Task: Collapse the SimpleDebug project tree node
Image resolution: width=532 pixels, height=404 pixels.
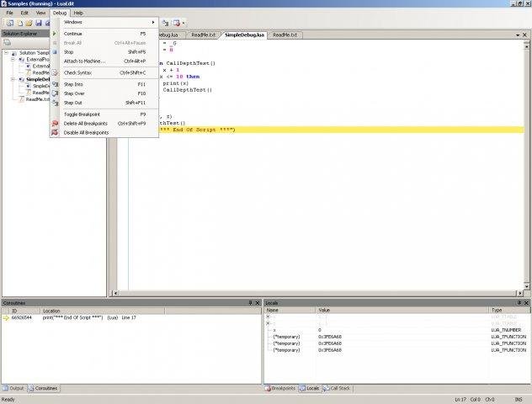Action: click(x=13, y=79)
